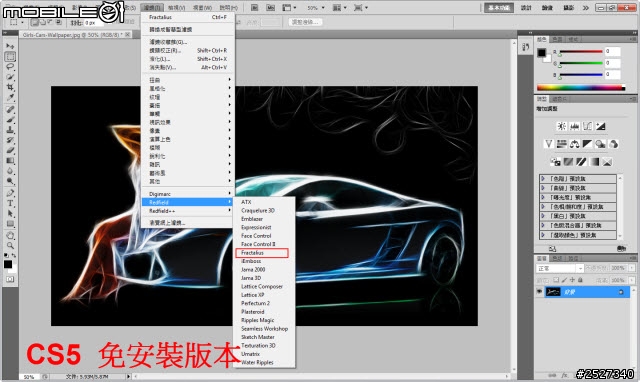Toggle lock transparent pixels in Layers

[556, 280]
